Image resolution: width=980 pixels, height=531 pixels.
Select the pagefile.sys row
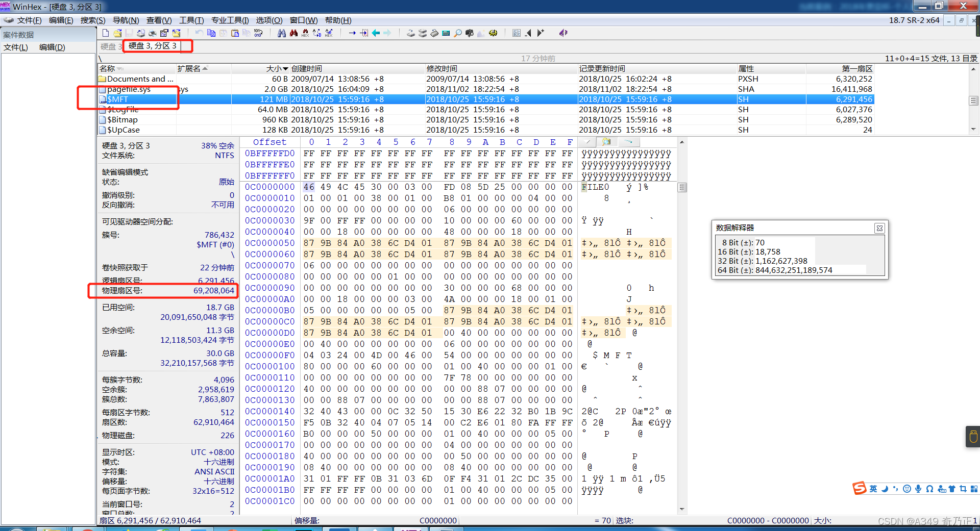(486, 89)
